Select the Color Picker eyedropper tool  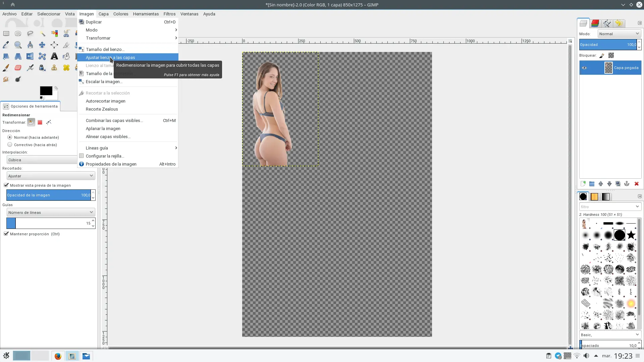tap(6, 45)
